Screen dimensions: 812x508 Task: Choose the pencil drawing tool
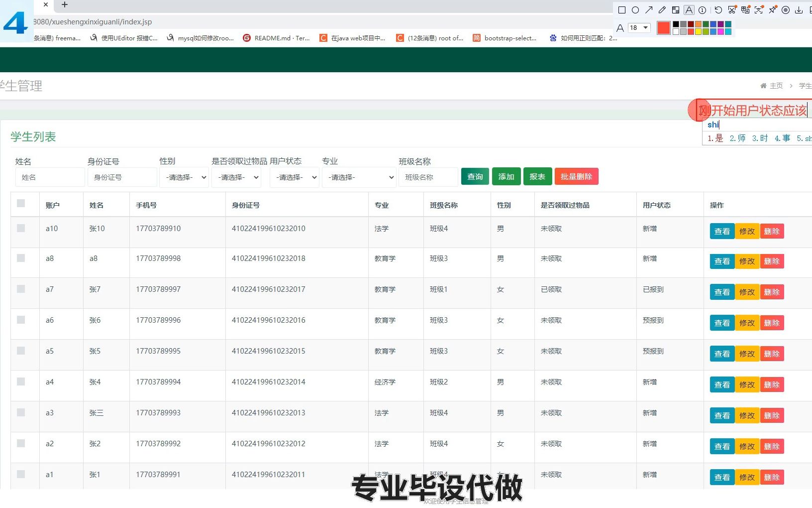(x=662, y=10)
